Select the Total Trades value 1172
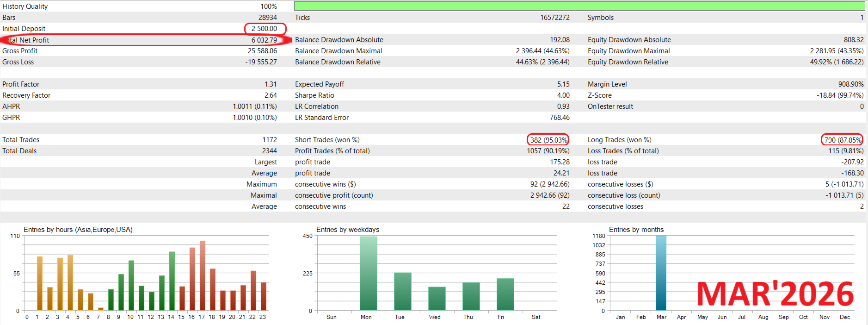This screenshot has height=325, width=868. tap(269, 140)
